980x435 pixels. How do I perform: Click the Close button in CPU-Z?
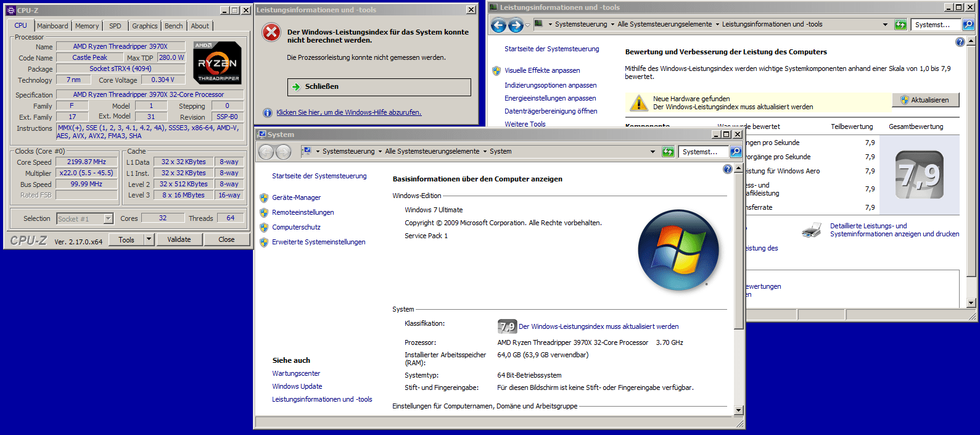[226, 239]
